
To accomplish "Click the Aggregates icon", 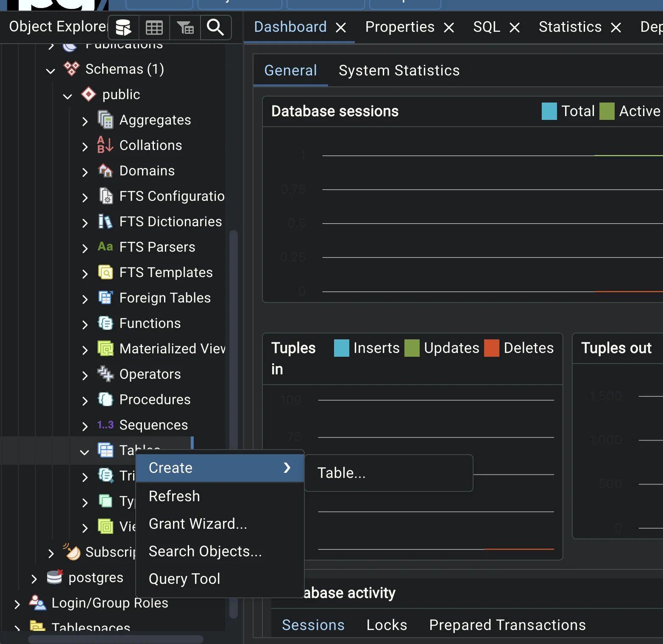I will pyautogui.click(x=106, y=119).
